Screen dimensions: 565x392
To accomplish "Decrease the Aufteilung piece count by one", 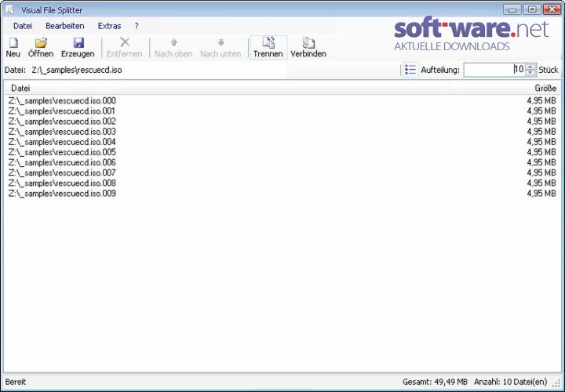I will coord(530,72).
